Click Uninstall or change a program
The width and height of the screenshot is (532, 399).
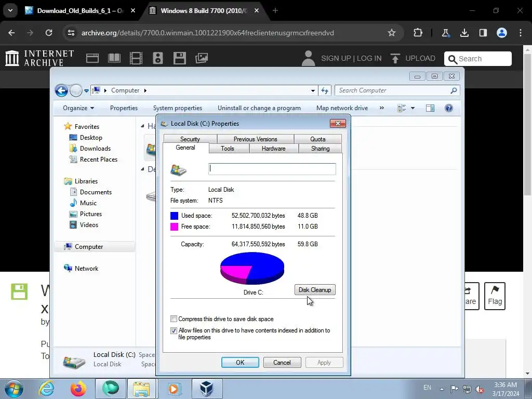point(259,108)
